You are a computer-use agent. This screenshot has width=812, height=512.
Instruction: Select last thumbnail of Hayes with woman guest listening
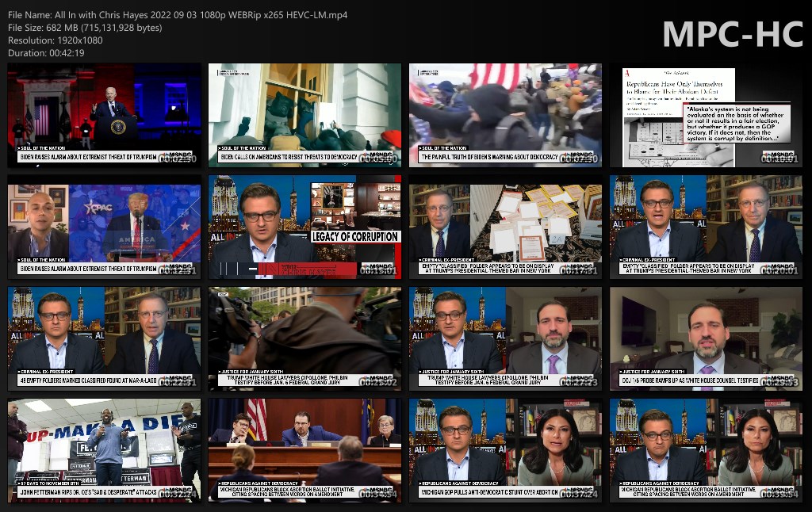(707, 450)
